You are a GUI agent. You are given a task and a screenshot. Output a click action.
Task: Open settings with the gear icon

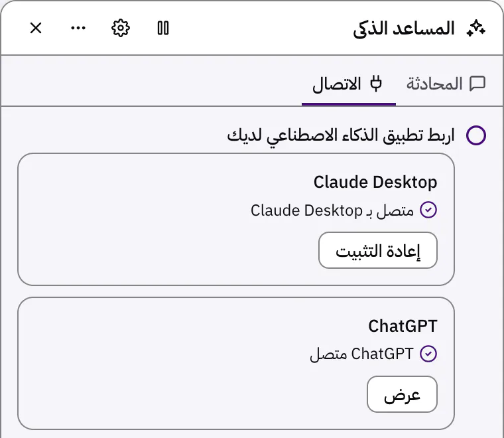tap(121, 28)
